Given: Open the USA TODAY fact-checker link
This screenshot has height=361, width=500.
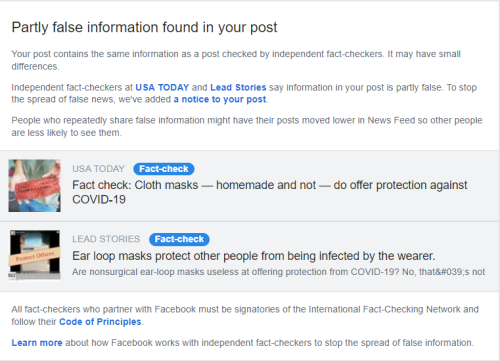Looking at the screenshot, I should pyautogui.click(x=162, y=87).
